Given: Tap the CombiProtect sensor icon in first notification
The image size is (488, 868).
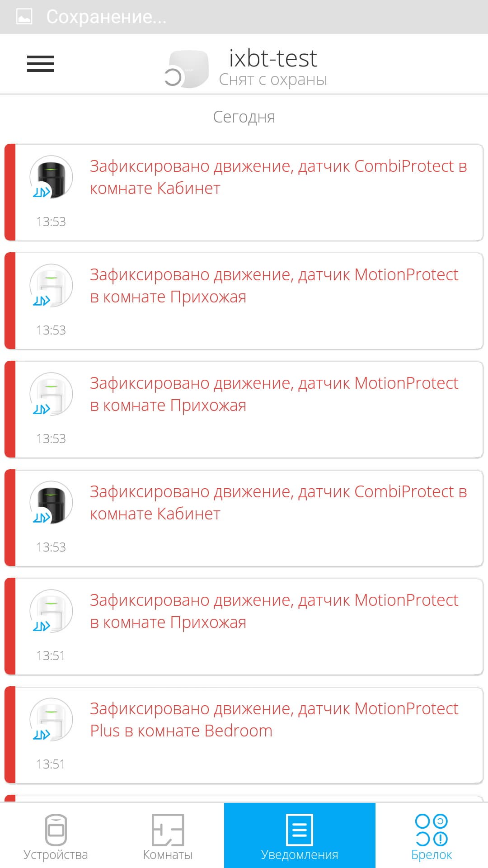Looking at the screenshot, I should click(51, 177).
